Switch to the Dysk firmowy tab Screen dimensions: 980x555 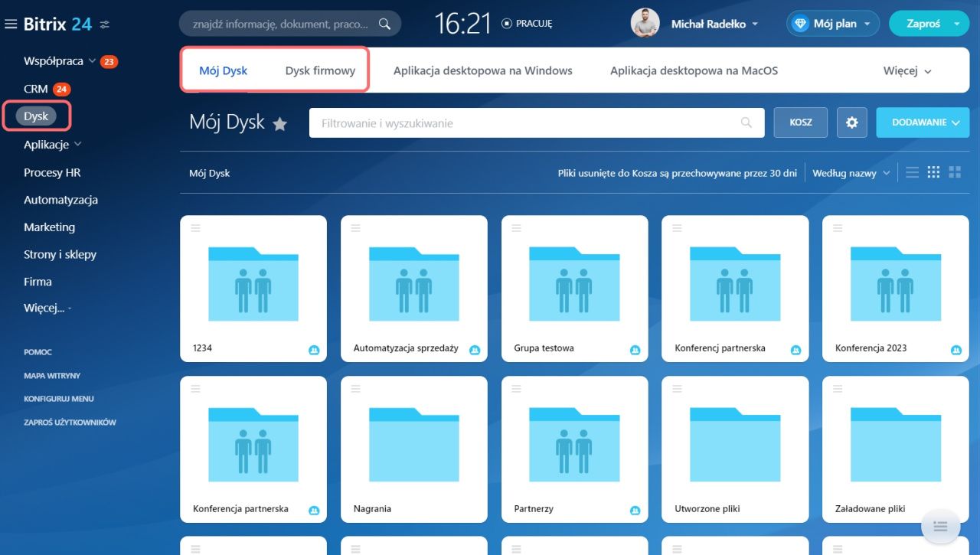click(x=320, y=70)
